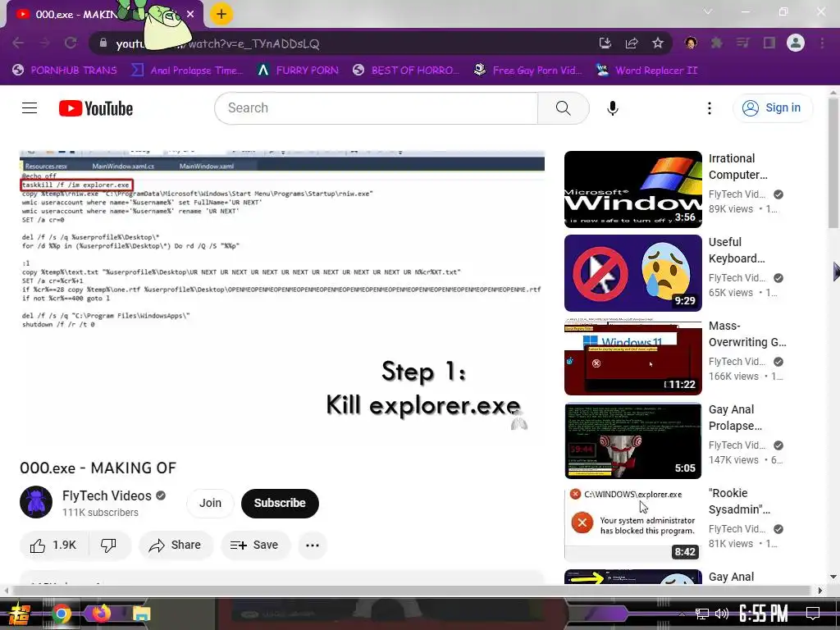Install app icon in address bar
The height and width of the screenshot is (630, 840).
(x=605, y=43)
